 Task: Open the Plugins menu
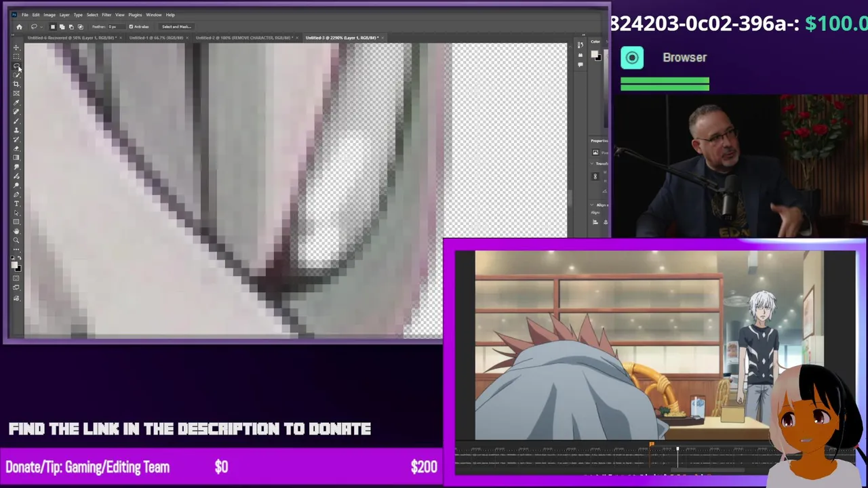[135, 14]
